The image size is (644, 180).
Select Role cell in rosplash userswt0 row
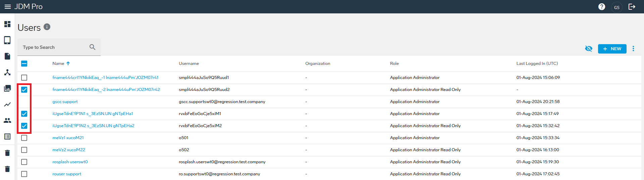[425, 162]
